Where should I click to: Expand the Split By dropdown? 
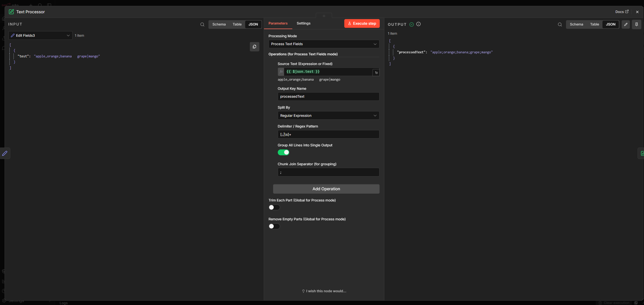pyautogui.click(x=328, y=116)
